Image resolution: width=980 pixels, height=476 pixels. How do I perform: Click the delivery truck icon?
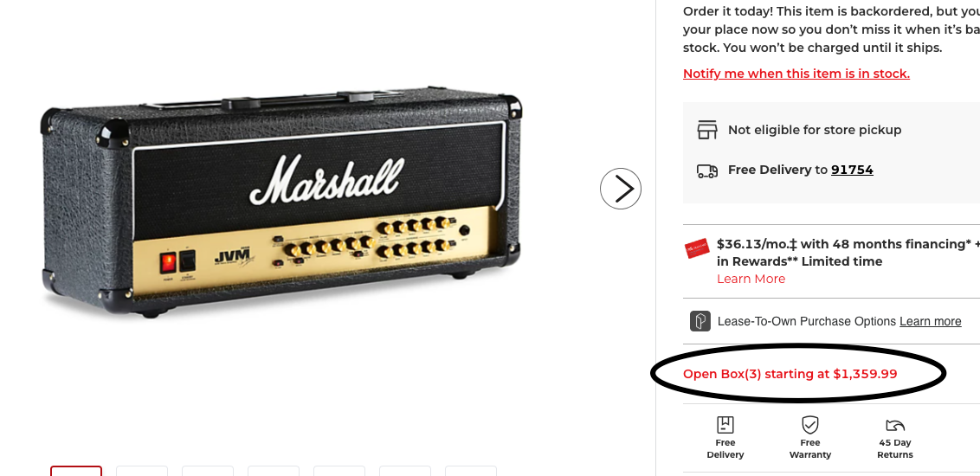(707, 170)
